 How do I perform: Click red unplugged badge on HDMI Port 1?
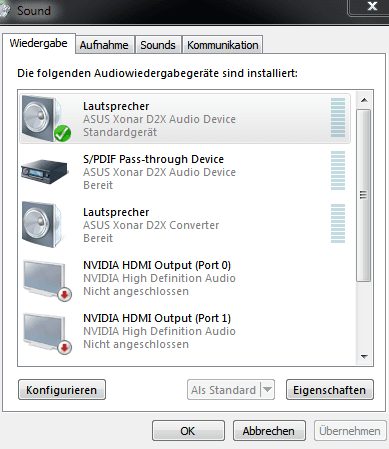[x=65, y=348]
